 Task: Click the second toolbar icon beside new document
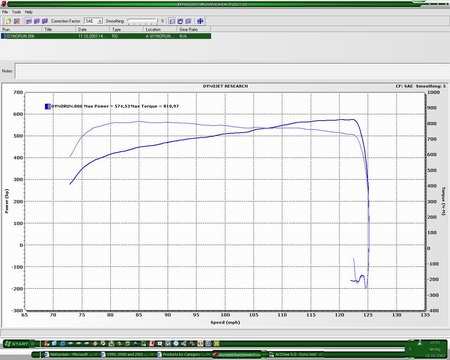(x=17, y=21)
